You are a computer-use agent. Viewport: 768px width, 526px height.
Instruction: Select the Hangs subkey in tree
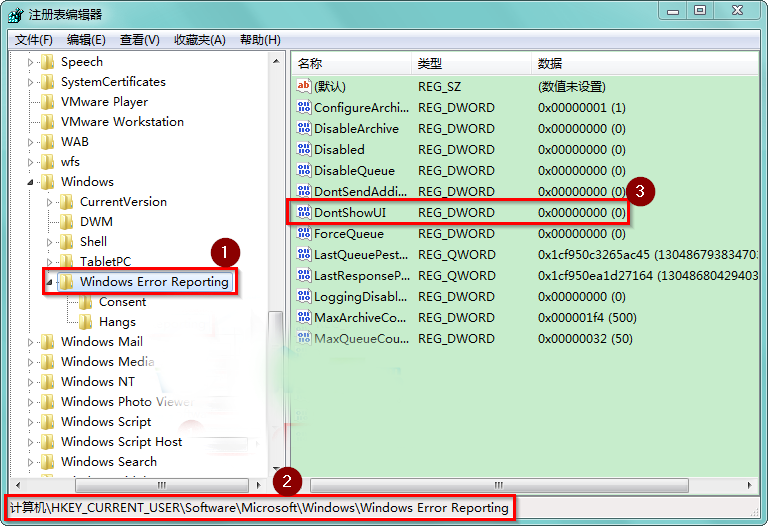(117, 322)
